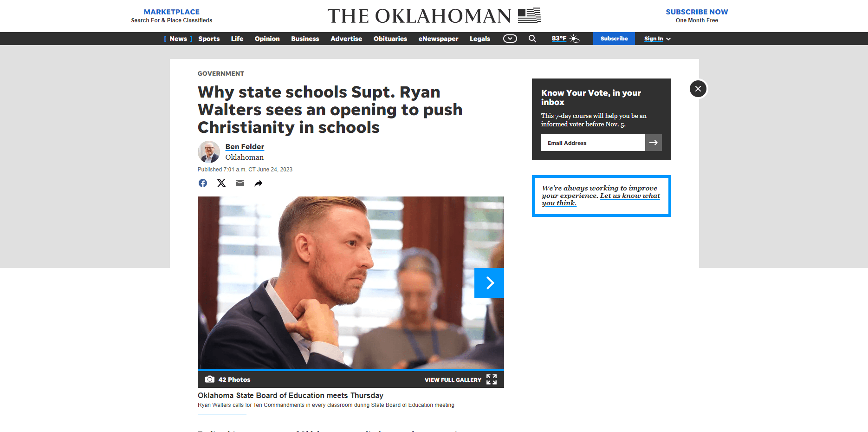Screen dimensions: 868x432
Task: Open the full-screen gallery expand icon
Action: (x=492, y=380)
